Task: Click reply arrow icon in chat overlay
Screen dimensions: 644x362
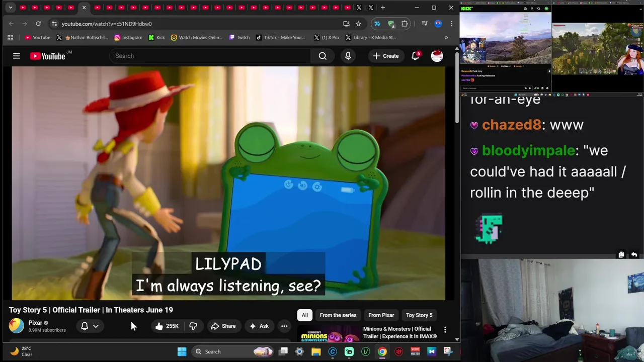Action: tap(634, 255)
